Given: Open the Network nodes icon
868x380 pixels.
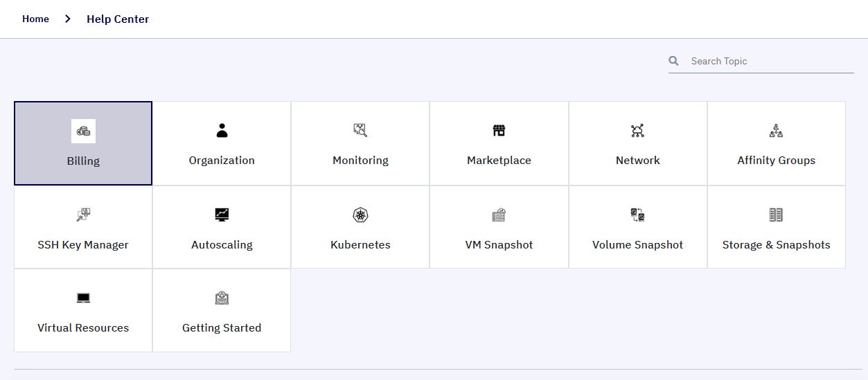Looking at the screenshot, I should point(637,131).
